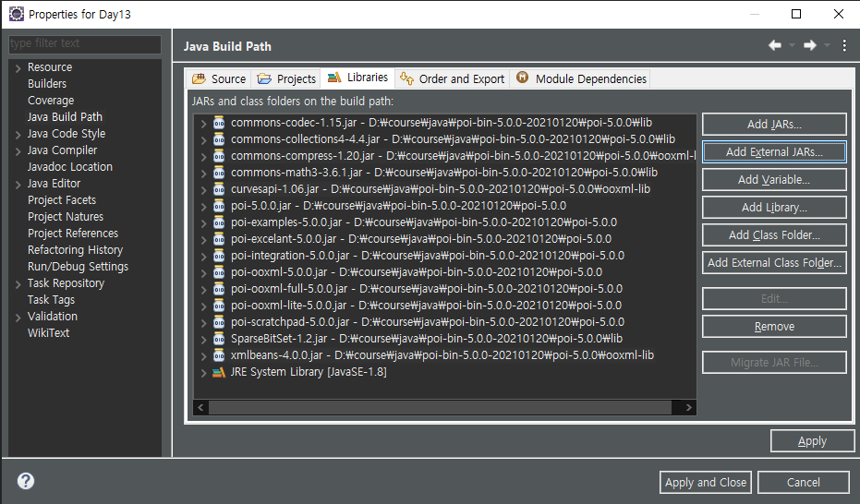Image resolution: width=860 pixels, height=504 pixels.
Task: Select Project Facets in sidebar
Action: click(x=61, y=200)
